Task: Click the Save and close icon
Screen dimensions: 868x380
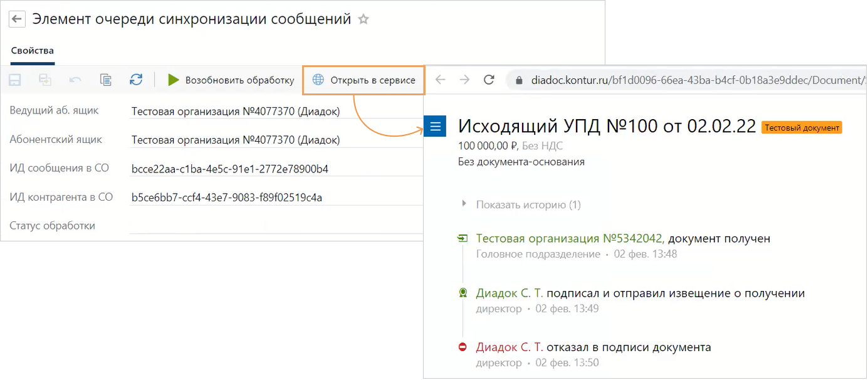Action: tap(44, 80)
